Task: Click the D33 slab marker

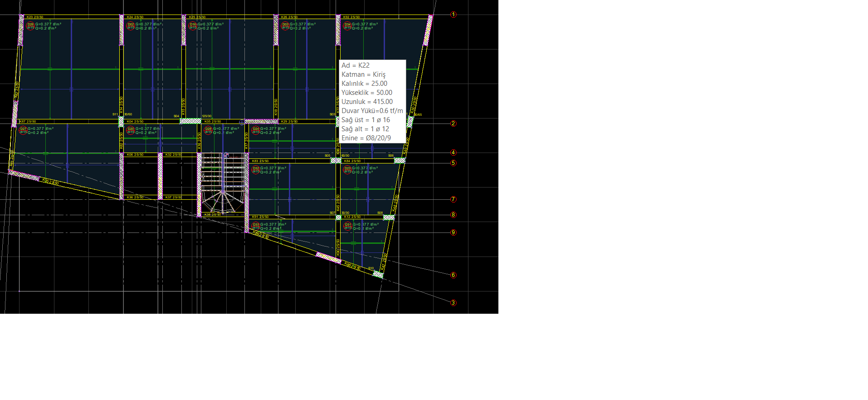Action: (x=256, y=225)
